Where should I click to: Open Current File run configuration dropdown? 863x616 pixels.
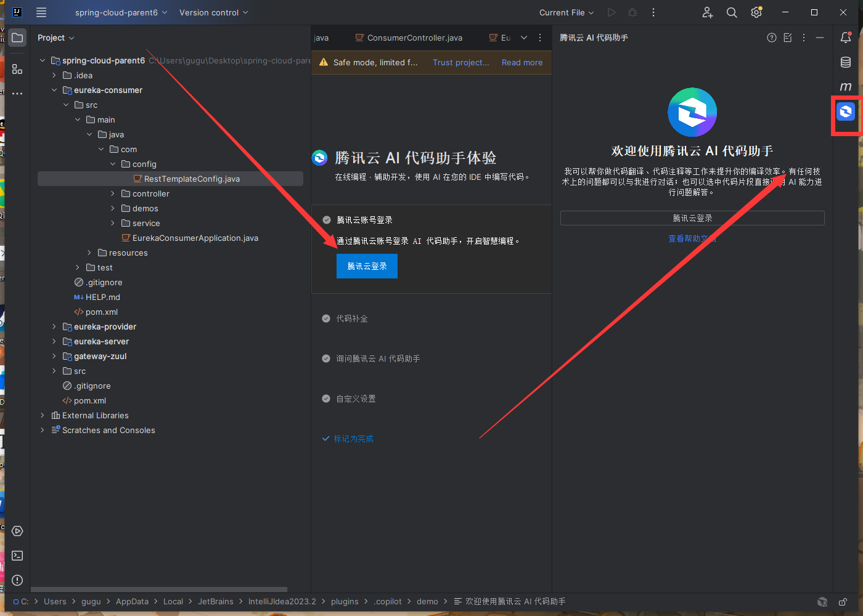click(566, 12)
